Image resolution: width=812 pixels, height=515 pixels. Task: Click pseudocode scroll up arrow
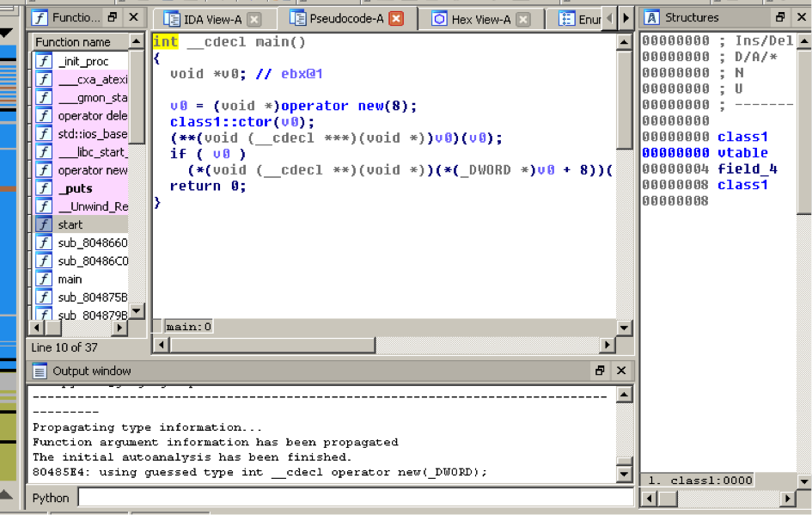pos(624,42)
